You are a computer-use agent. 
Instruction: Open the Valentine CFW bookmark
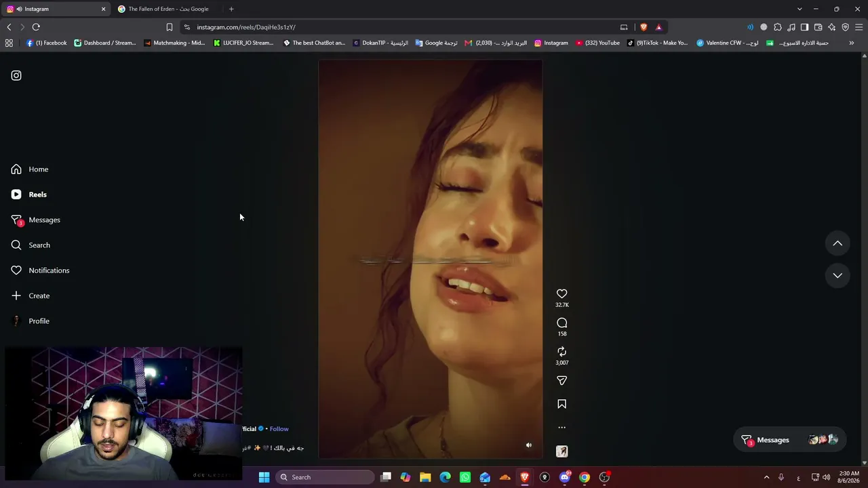point(728,43)
